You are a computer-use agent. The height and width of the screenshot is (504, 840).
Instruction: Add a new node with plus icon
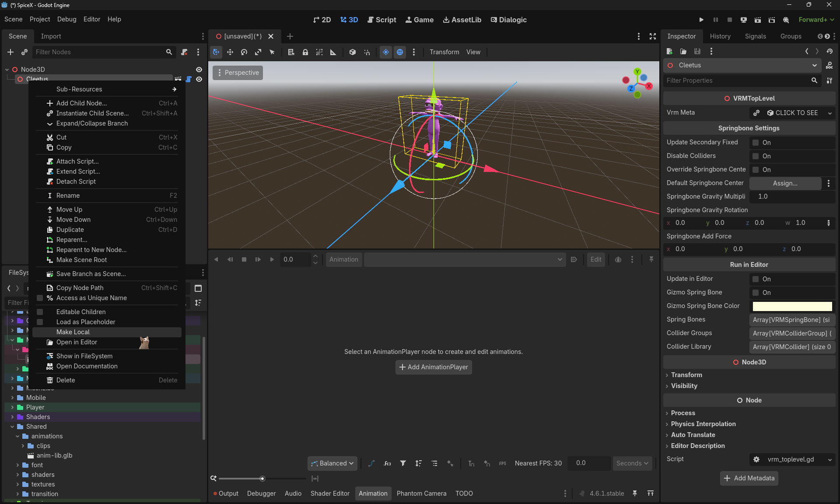[x=10, y=52]
